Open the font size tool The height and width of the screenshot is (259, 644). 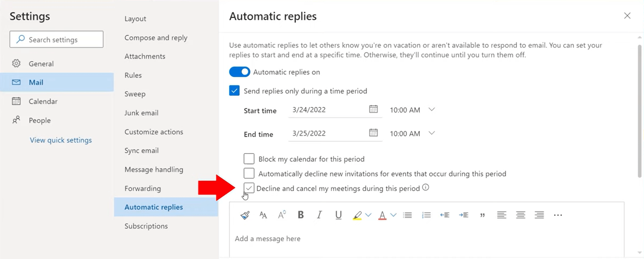point(263,215)
